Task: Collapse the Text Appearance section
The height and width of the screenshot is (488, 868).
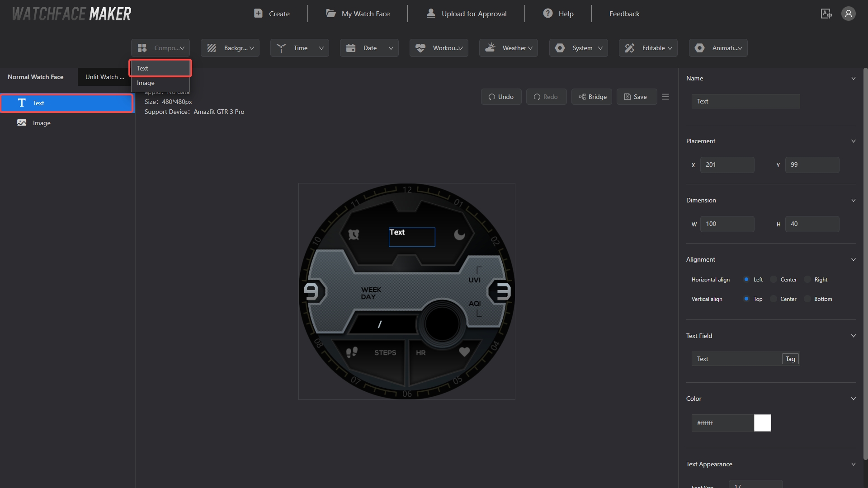Action: [x=854, y=464]
